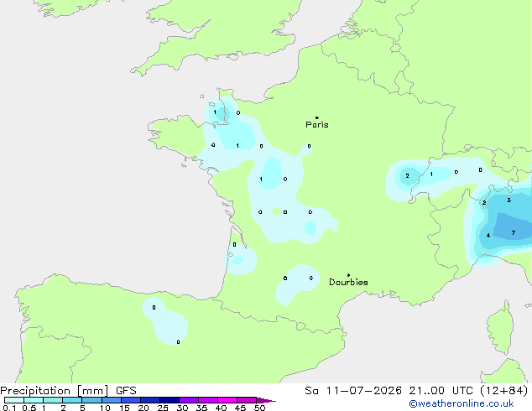
Task: Open the weatheronline.co.uk copyright link
Action: point(462,403)
